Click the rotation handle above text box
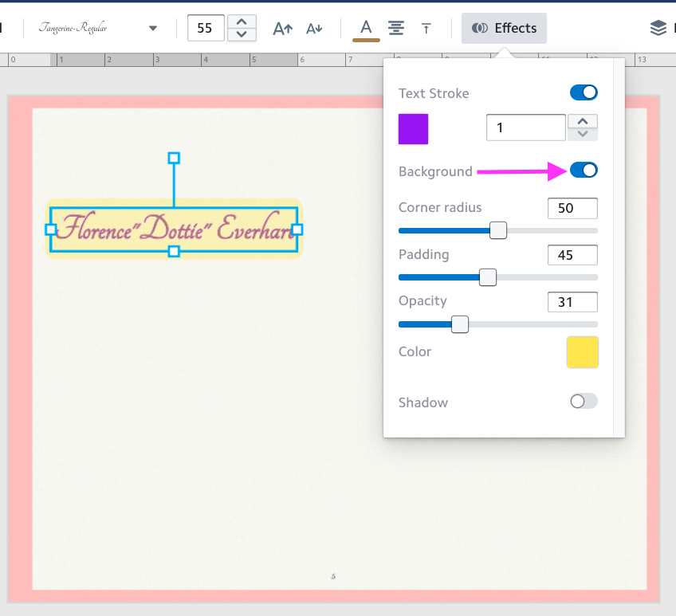676x616 pixels. coord(174,158)
